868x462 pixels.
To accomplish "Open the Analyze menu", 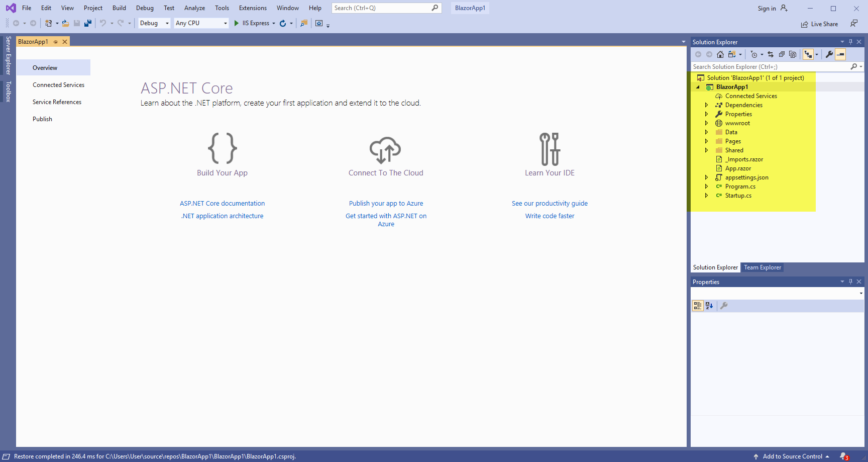I will coord(194,8).
